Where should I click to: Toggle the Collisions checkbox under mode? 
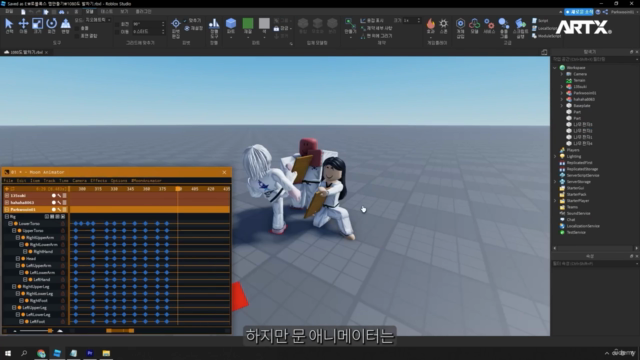pos(77,29)
